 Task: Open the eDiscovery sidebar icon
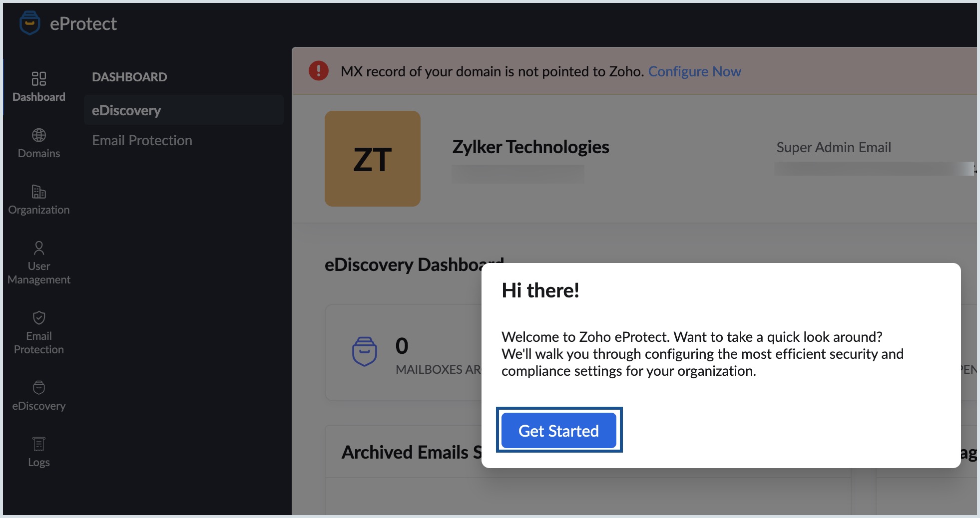click(39, 388)
